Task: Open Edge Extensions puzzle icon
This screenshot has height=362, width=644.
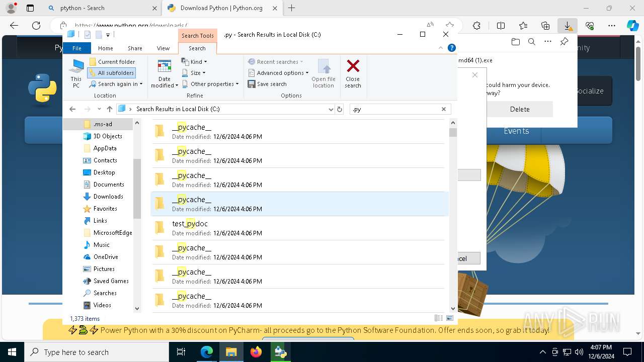Action: [476, 26]
